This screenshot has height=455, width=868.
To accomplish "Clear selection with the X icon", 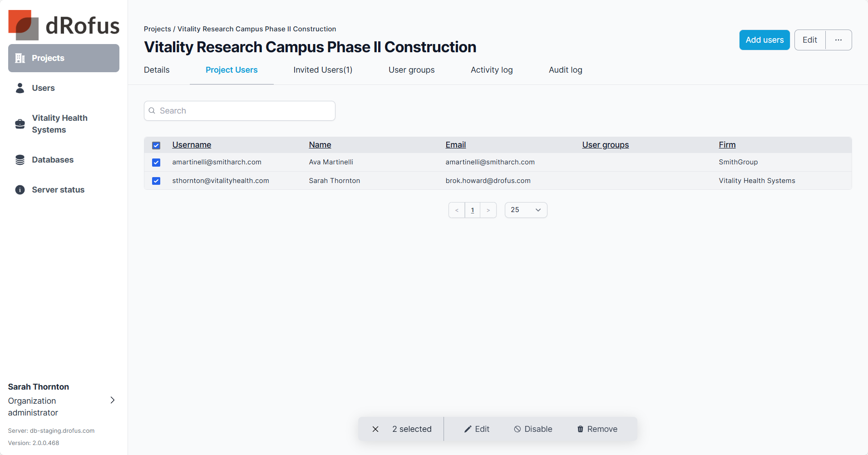I will click(375, 429).
